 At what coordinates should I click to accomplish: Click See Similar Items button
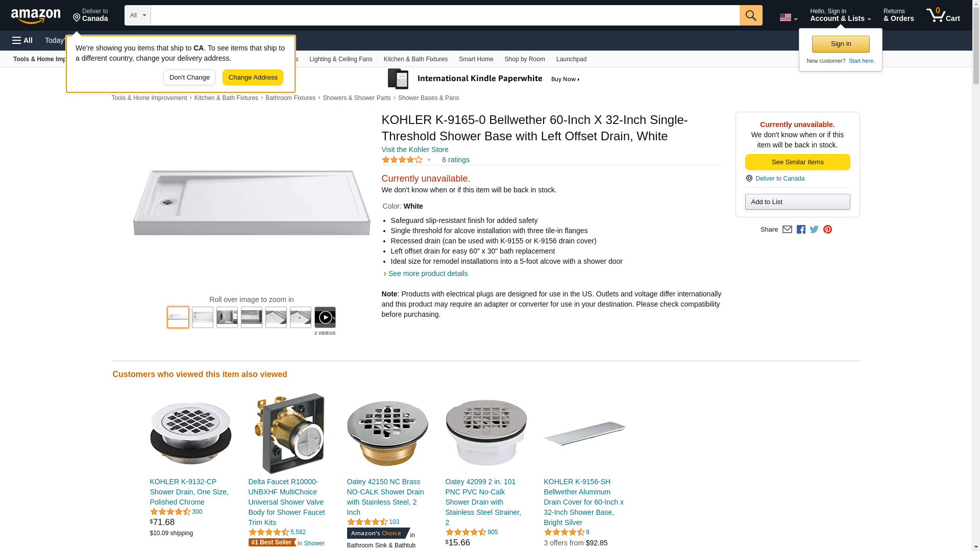(x=797, y=162)
